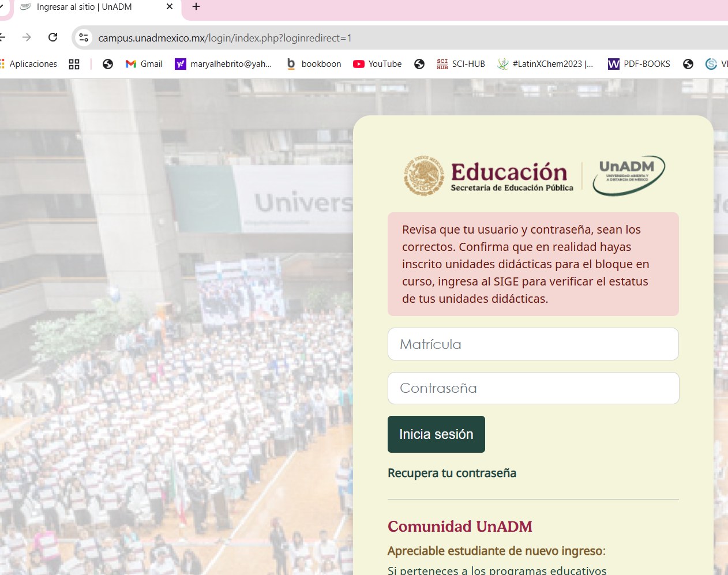Image resolution: width=728 pixels, height=575 pixels.
Task: Open the globe bookmark after PDF-BOOKS
Action: [688, 64]
